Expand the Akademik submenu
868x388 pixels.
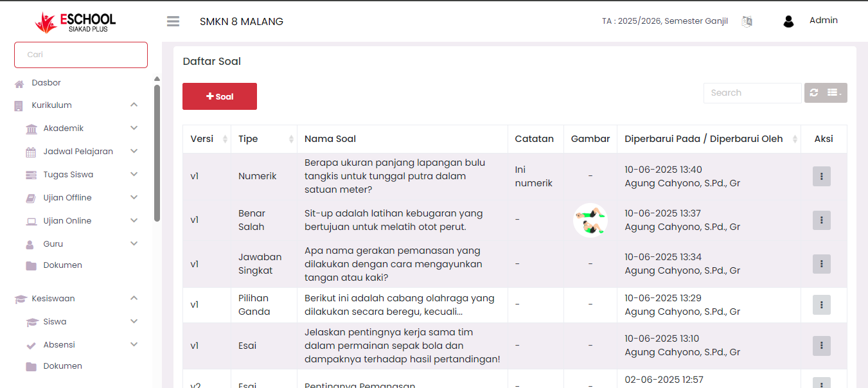click(134, 128)
